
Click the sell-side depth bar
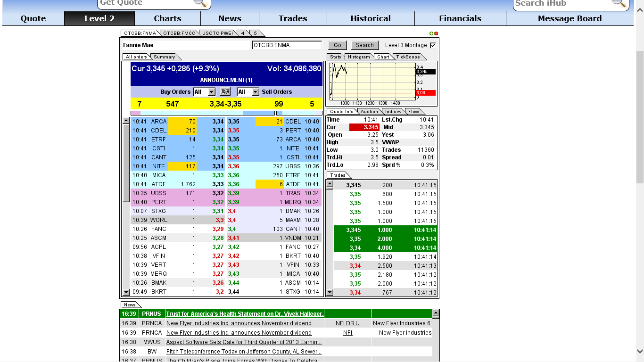(299, 113)
